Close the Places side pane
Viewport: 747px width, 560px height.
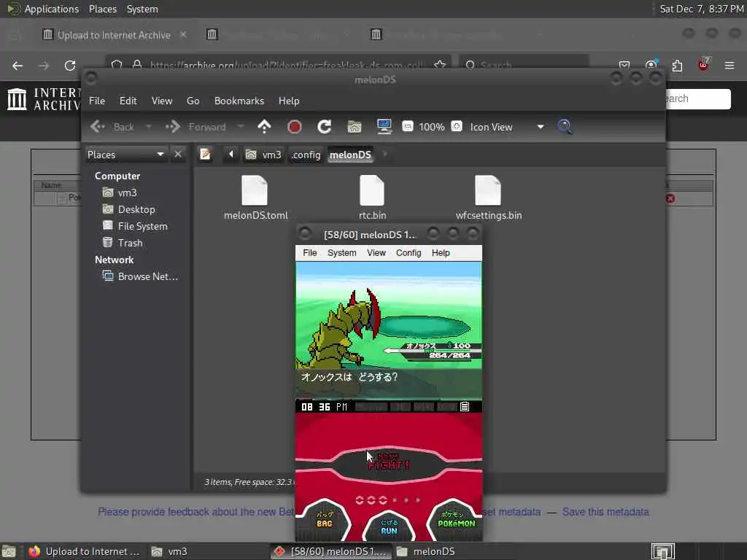point(178,155)
